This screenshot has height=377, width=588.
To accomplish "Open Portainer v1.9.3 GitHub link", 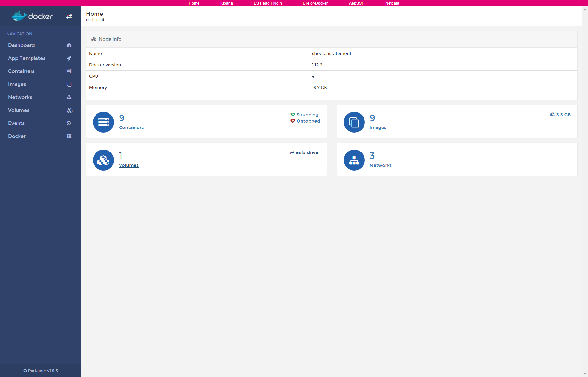I will [x=41, y=371].
